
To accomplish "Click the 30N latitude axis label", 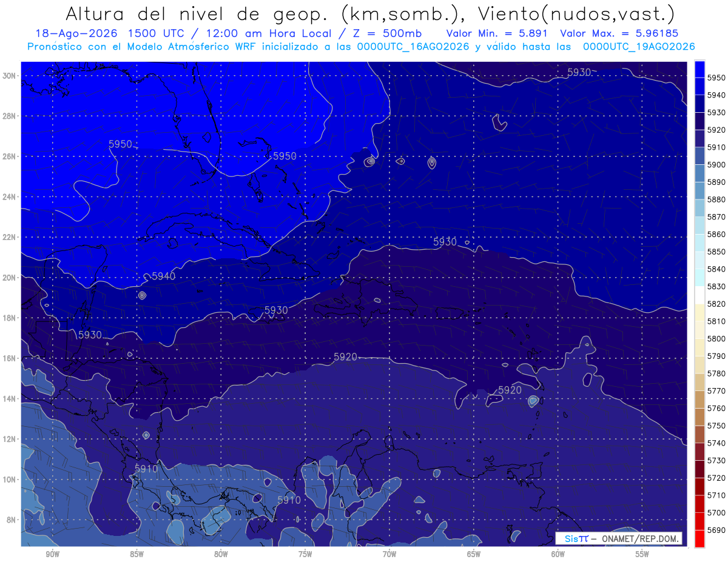I will pyautogui.click(x=10, y=75).
